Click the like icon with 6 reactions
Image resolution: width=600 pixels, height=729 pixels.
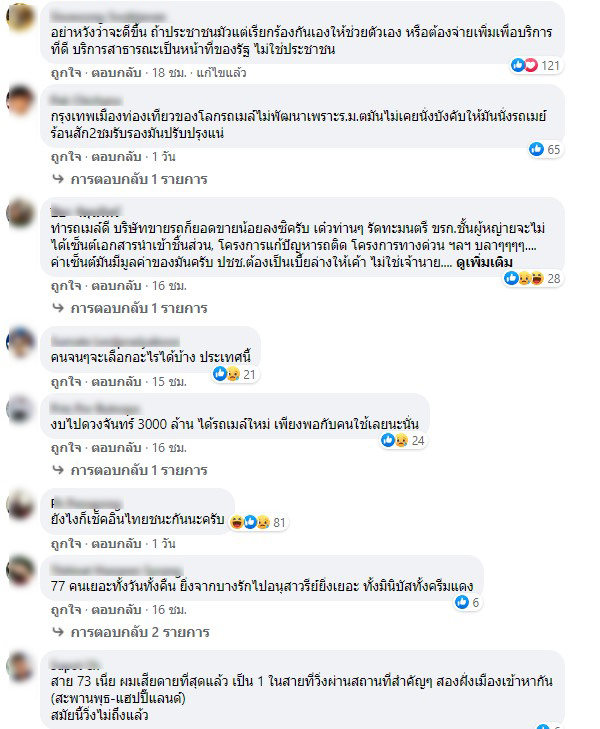pos(462,603)
